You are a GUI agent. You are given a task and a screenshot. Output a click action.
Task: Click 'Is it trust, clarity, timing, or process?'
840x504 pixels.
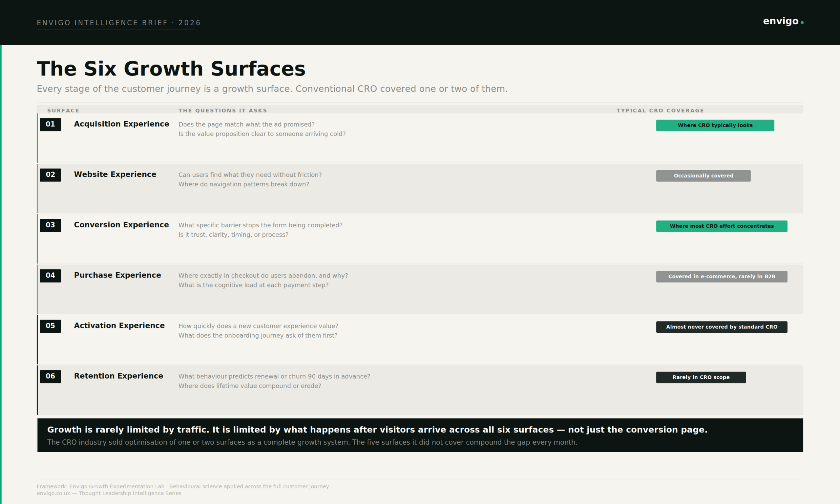[x=233, y=235]
